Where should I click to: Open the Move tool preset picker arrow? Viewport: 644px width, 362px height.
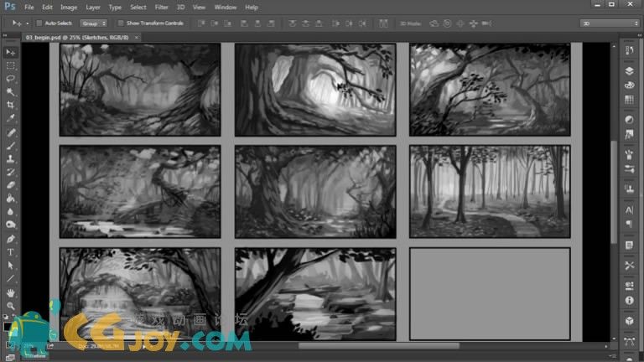pos(27,23)
